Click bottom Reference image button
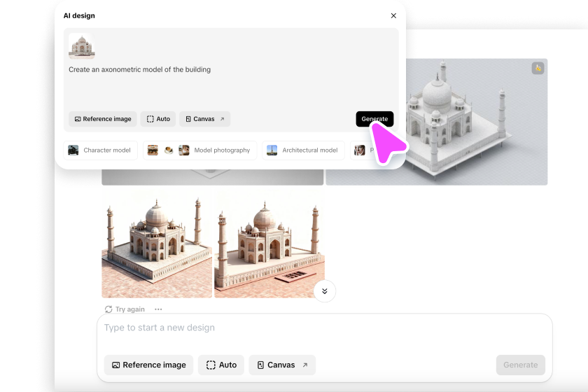The height and width of the screenshot is (392, 588). (x=148, y=365)
